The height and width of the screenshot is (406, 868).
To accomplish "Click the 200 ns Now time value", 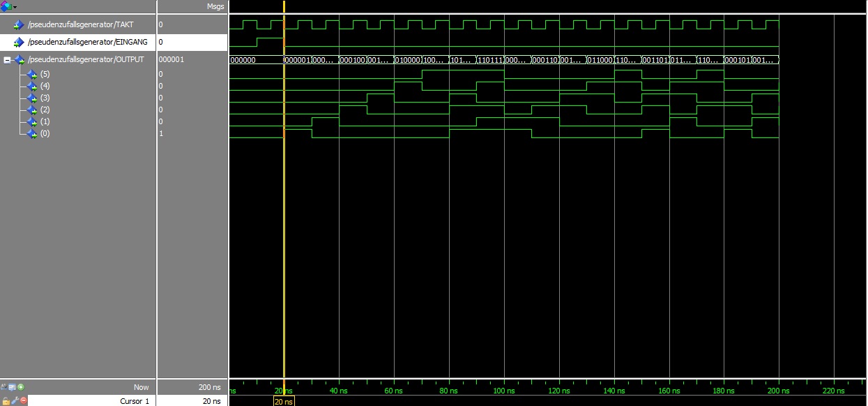I will click(x=209, y=387).
